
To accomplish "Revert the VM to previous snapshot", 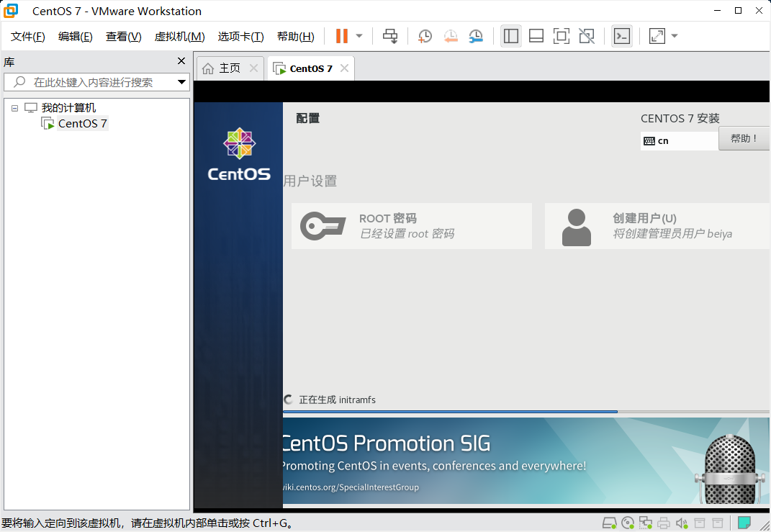I will (x=451, y=36).
